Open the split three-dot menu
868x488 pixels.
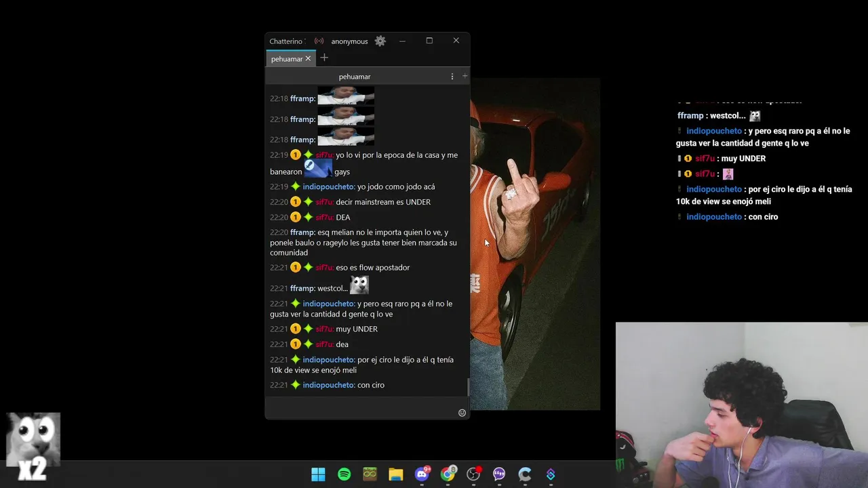(452, 77)
